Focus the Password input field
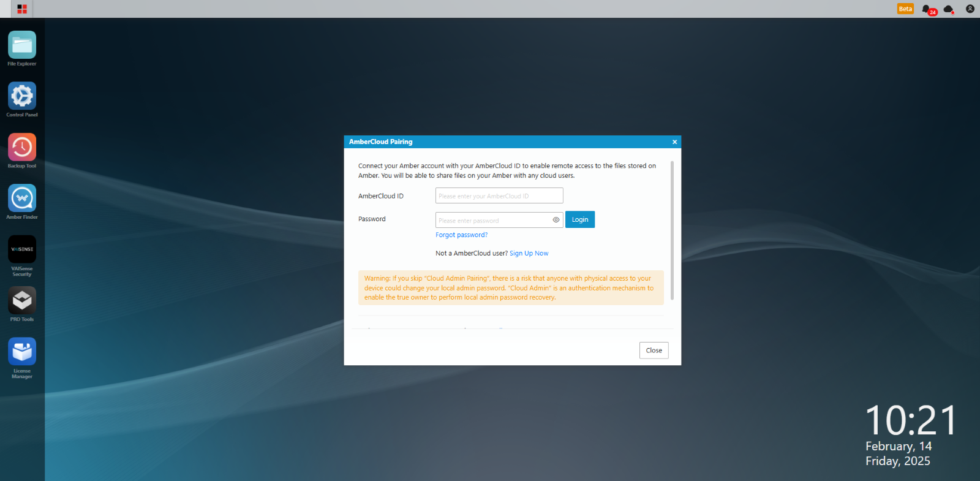The height and width of the screenshot is (481, 980). pyautogui.click(x=499, y=220)
